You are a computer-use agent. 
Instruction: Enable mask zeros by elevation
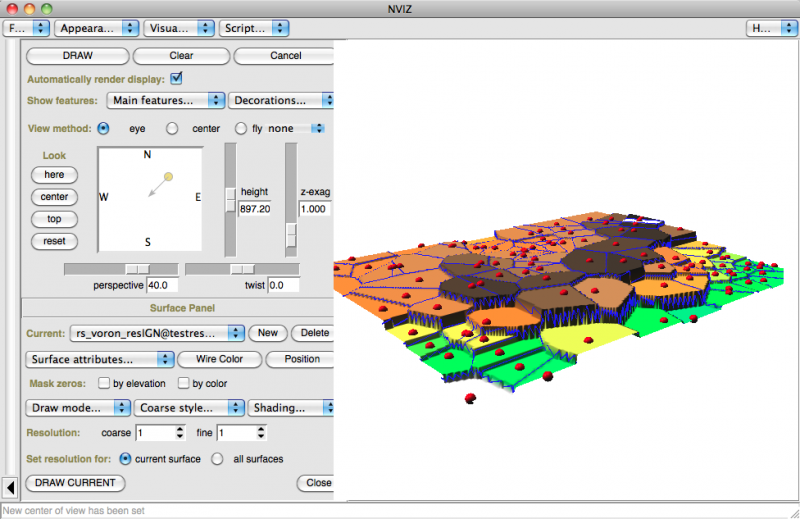pyautogui.click(x=104, y=383)
